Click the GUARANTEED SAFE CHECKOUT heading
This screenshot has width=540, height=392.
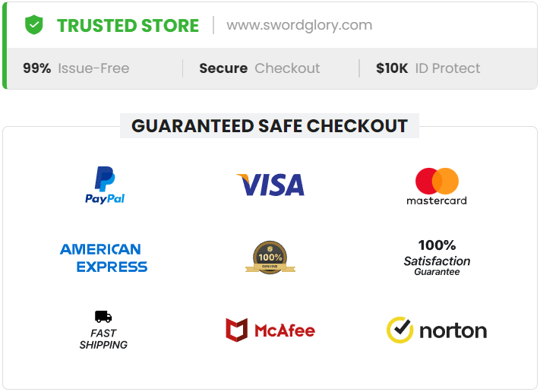[x=270, y=126]
